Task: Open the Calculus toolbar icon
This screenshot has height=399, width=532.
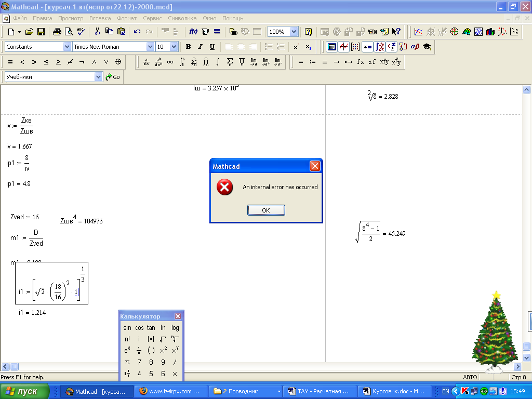Action: (x=380, y=47)
